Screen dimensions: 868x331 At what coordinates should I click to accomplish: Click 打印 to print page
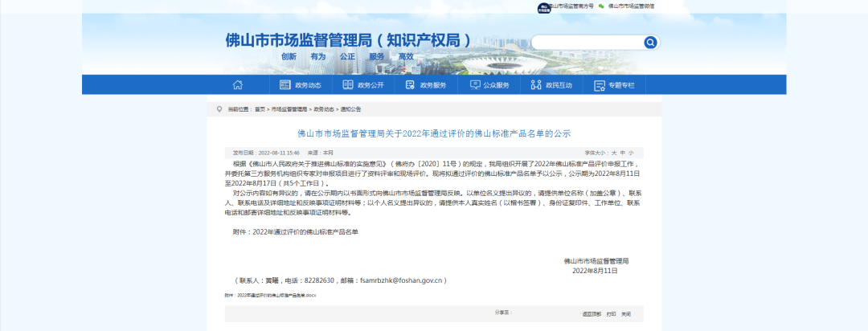611,314
